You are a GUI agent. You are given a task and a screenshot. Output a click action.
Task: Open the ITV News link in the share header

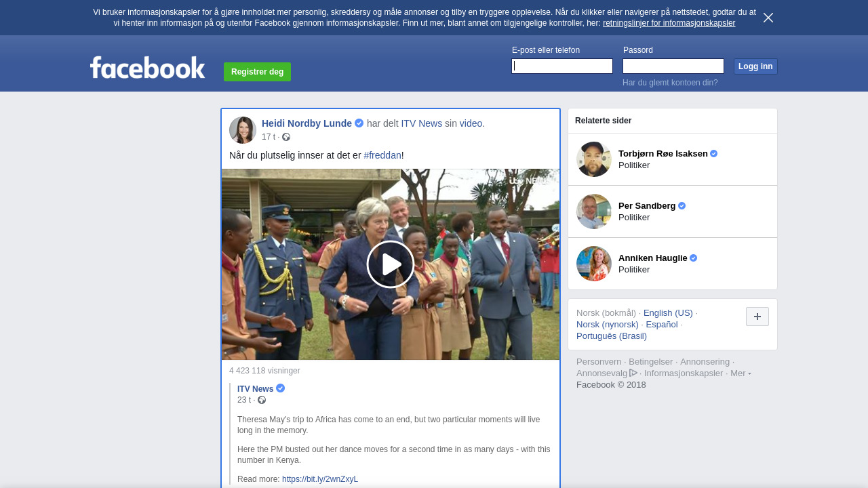[421, 123]
